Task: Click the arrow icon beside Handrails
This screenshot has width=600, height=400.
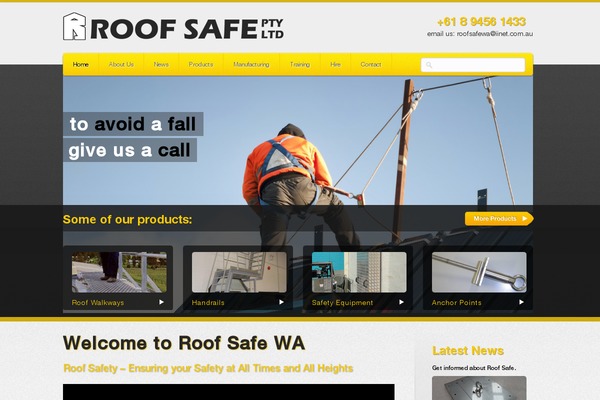Action: tap(281, 302)
